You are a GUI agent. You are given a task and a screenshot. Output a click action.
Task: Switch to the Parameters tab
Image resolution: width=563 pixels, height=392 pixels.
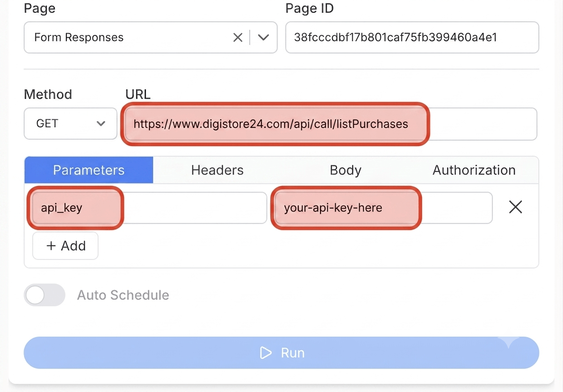pyautogui.click(x=89, y=170)
